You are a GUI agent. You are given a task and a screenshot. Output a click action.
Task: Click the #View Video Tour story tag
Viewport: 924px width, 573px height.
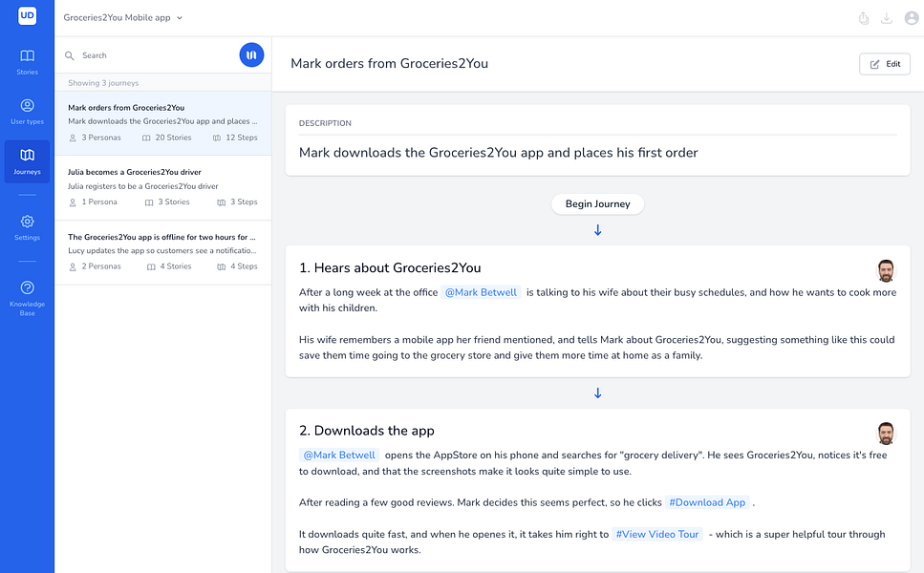coord(657,534)
